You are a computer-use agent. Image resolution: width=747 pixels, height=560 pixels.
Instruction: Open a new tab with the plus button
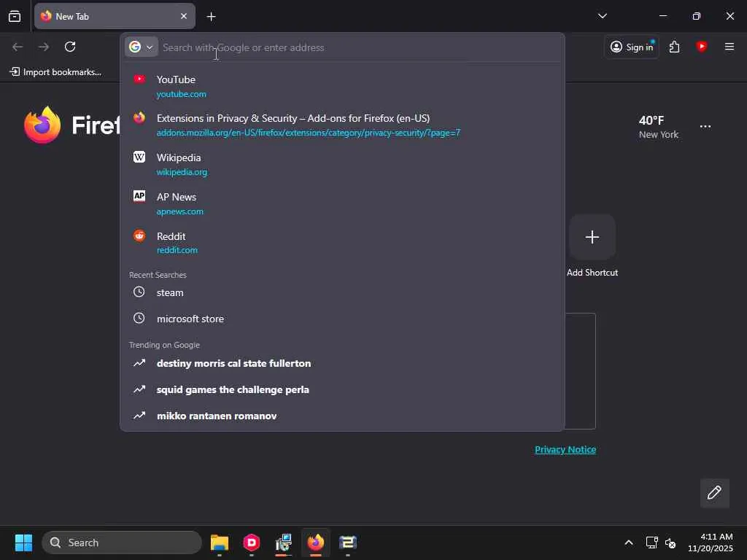211,17
